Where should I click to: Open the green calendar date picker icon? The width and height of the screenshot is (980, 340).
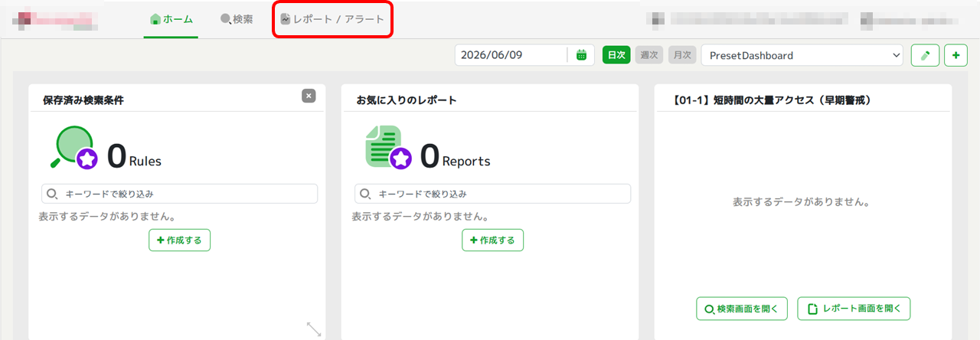pos(582,55)
